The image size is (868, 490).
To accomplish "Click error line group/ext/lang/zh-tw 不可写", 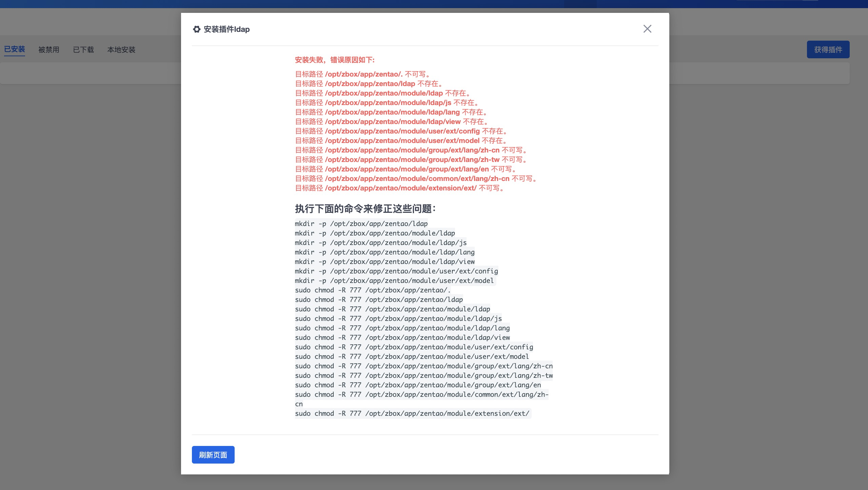I will [411, 160].
